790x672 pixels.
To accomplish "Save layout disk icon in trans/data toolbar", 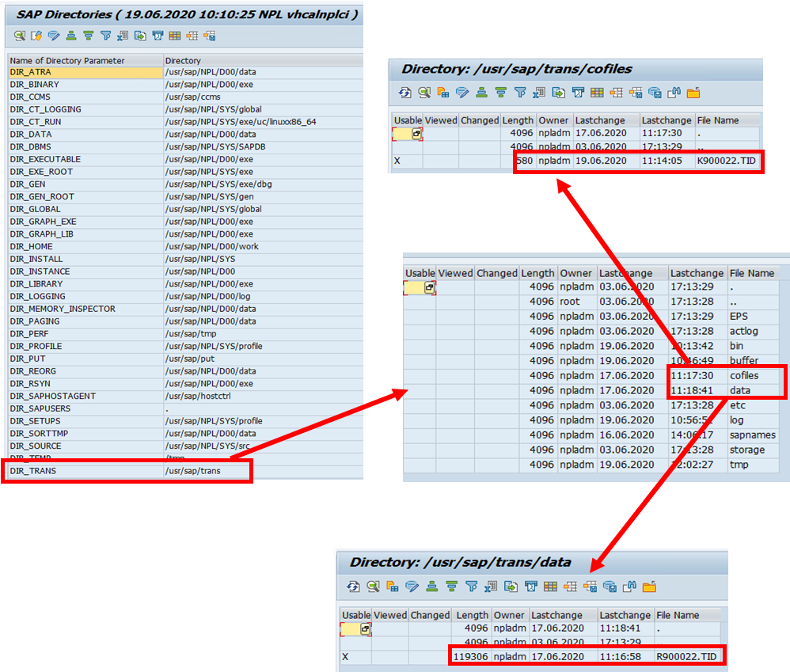I will pos(590,587).
